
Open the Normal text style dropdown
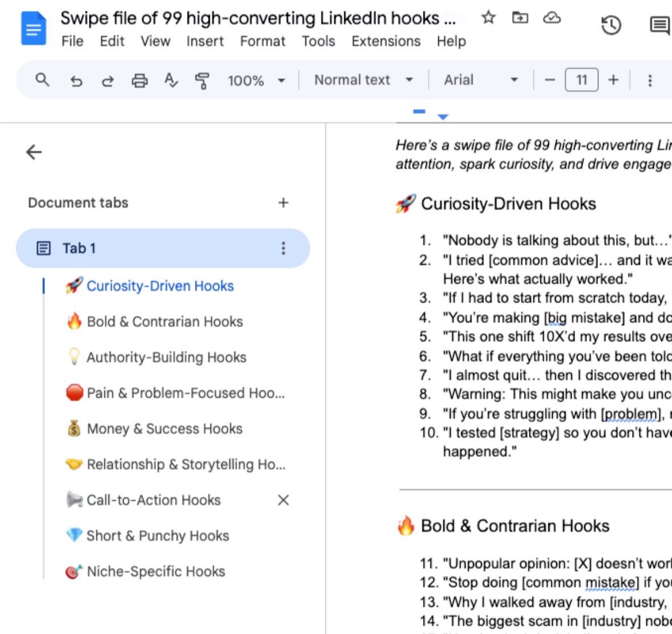pos(364,80)
